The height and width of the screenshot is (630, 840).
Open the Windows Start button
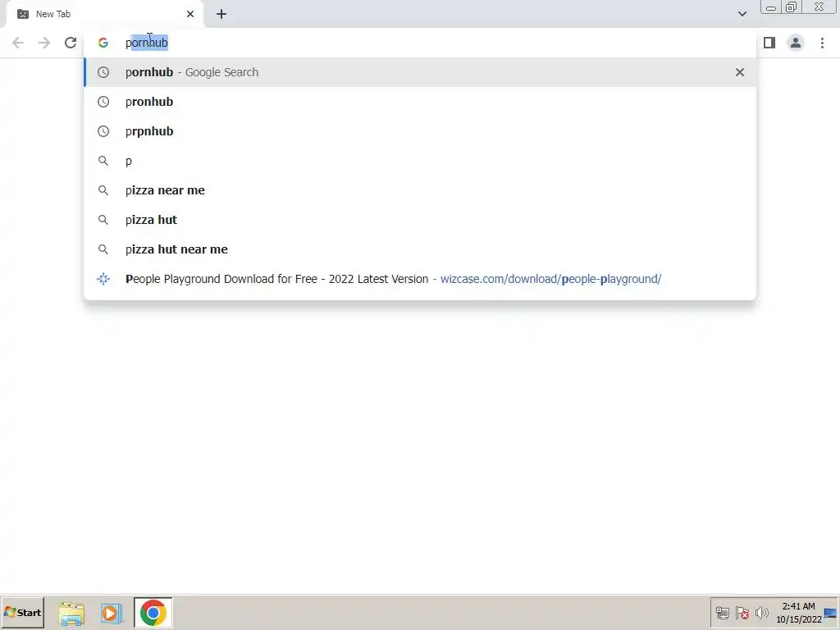point(22,612)
